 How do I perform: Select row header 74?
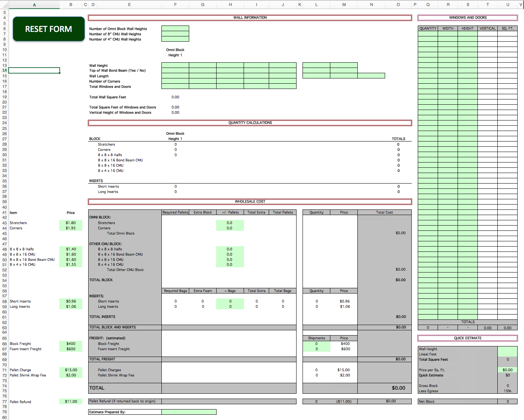(x=5, y=386)
